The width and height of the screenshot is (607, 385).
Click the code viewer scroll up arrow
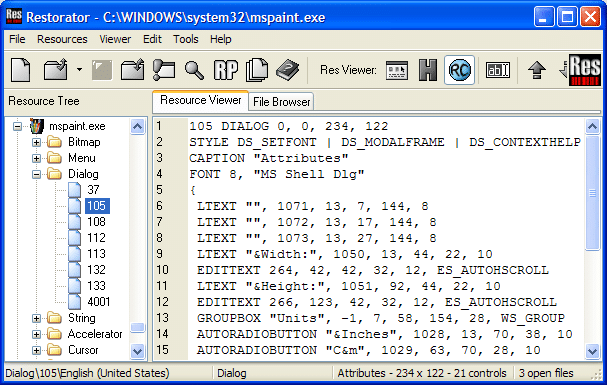(592, 127)
